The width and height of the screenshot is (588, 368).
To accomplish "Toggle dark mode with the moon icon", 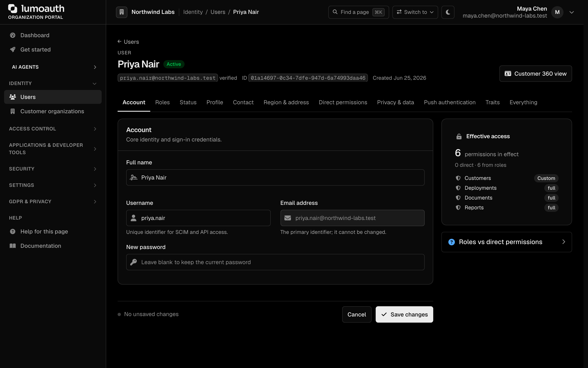I will click(x=448, y=12).
